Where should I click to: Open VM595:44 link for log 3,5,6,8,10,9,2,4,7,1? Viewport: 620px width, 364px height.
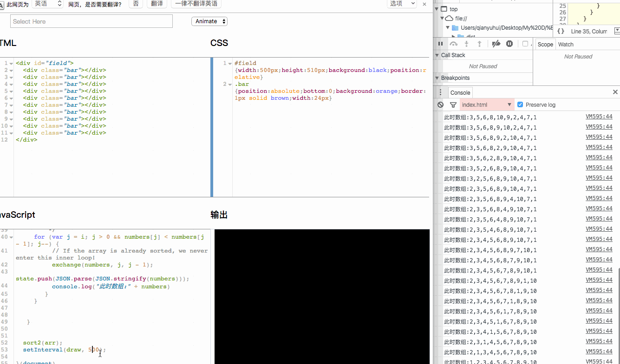(599, 117)
